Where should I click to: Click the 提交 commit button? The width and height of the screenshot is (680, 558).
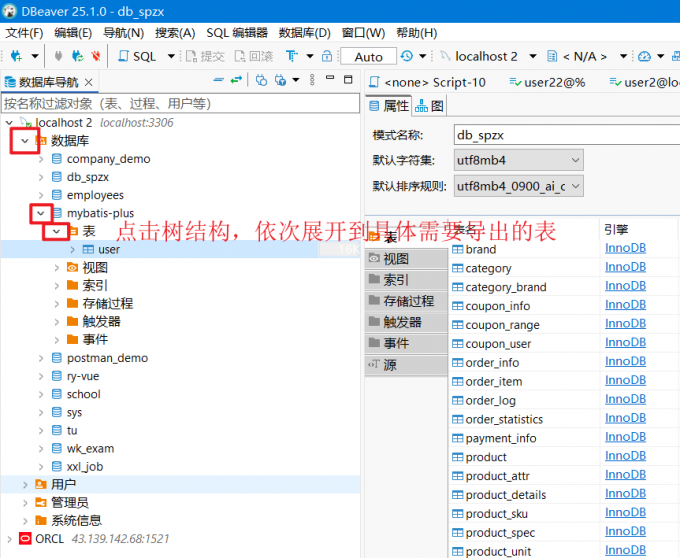click(205, 56)
